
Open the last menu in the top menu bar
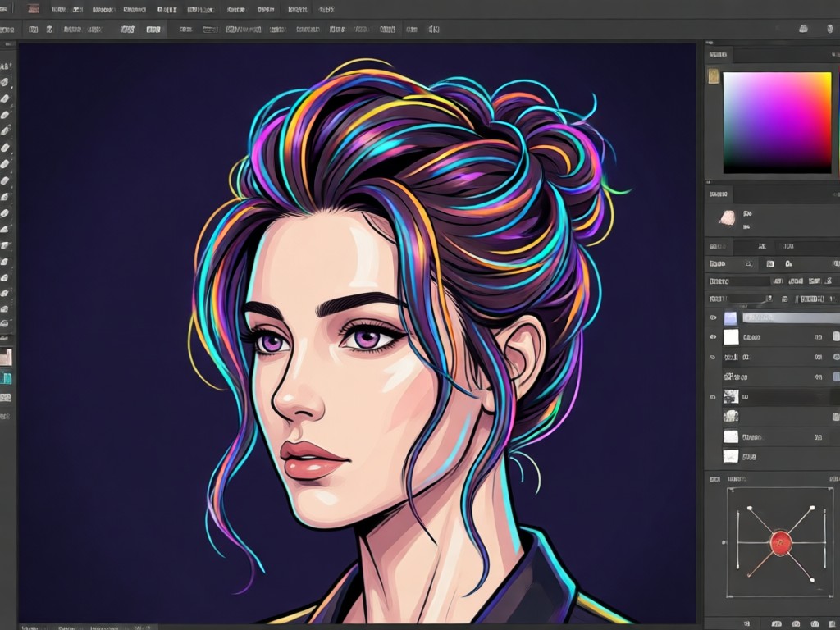326,10
